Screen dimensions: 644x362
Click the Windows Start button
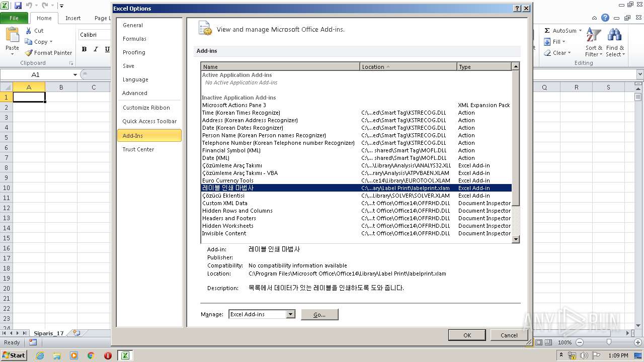(14, 355)
